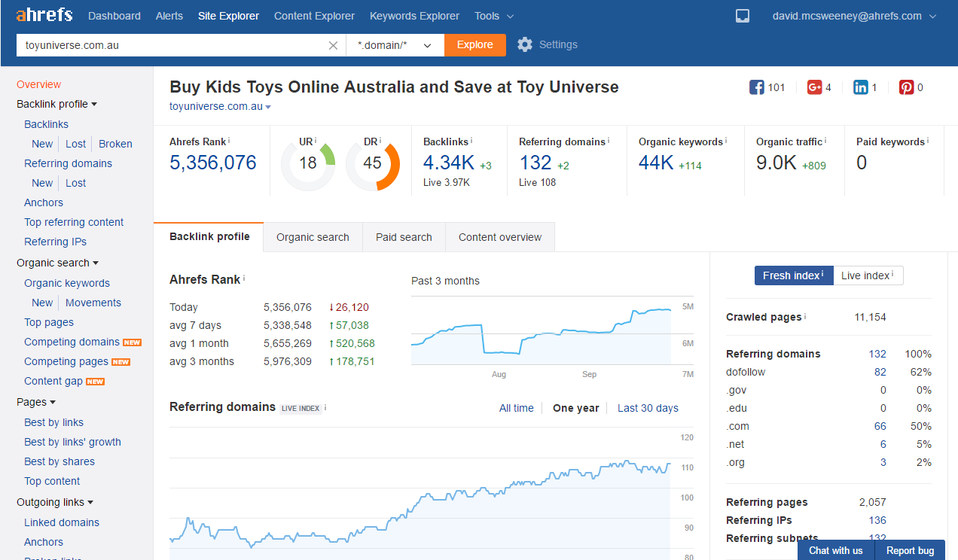Image resolution: width=958 pixels, height=560 pixels.
Task: Show referring domains for Last 30 days
Action: (648, 408)
